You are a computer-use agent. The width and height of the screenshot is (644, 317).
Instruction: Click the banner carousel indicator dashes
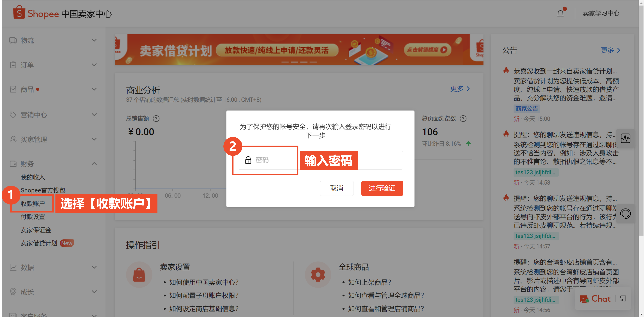click(x=299, y=62)
